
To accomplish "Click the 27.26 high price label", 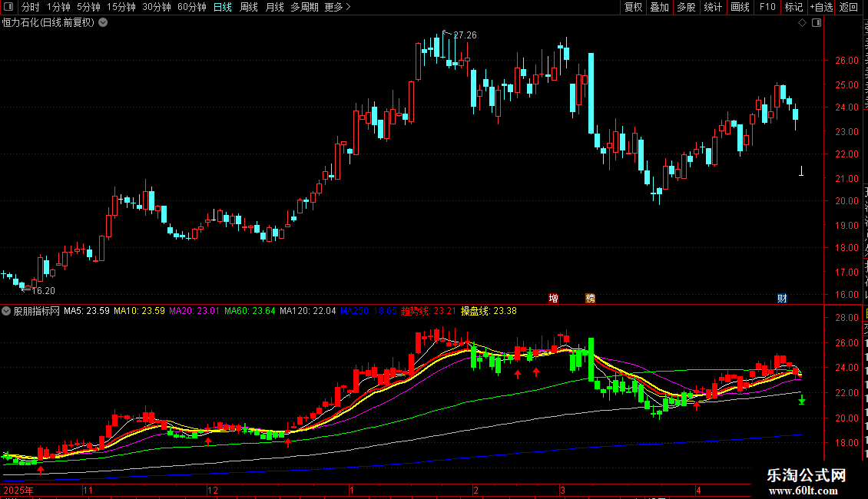I will point(465,35).
